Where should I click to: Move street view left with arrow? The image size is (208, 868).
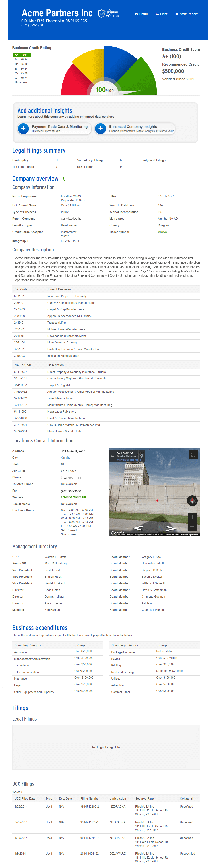[138, 528]
